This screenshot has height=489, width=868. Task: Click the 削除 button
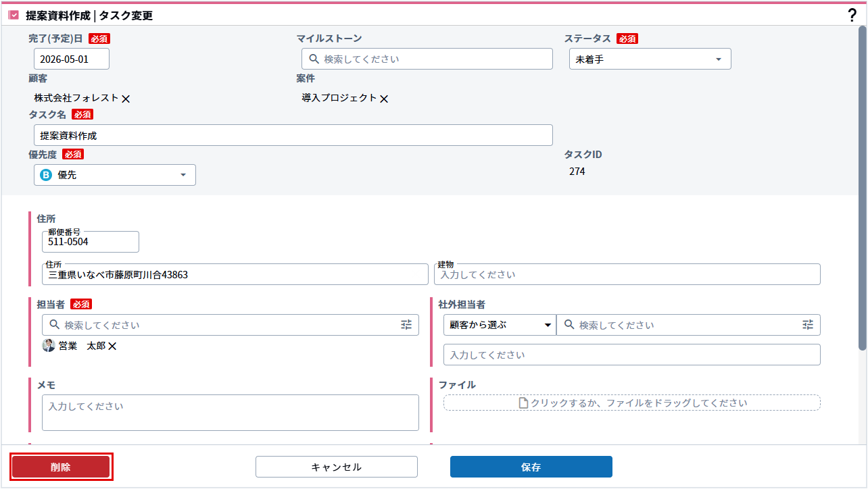[61, 467]
